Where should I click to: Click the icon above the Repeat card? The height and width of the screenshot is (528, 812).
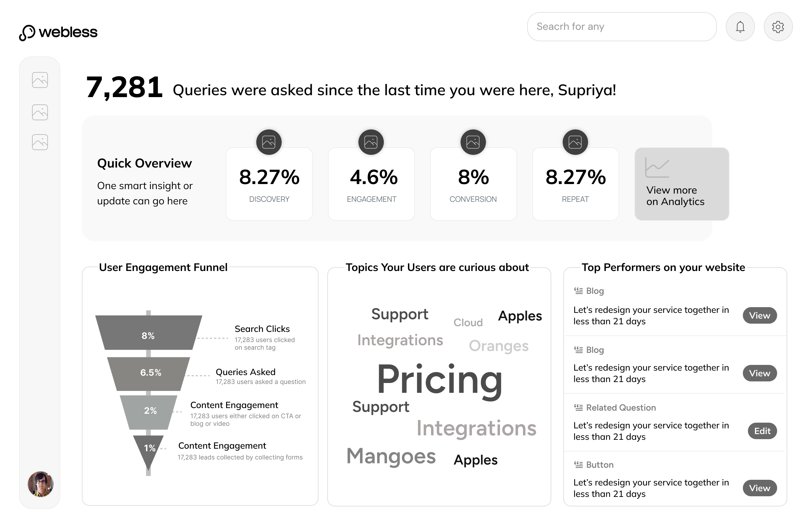pyautogui.click(x=575, y=142)
